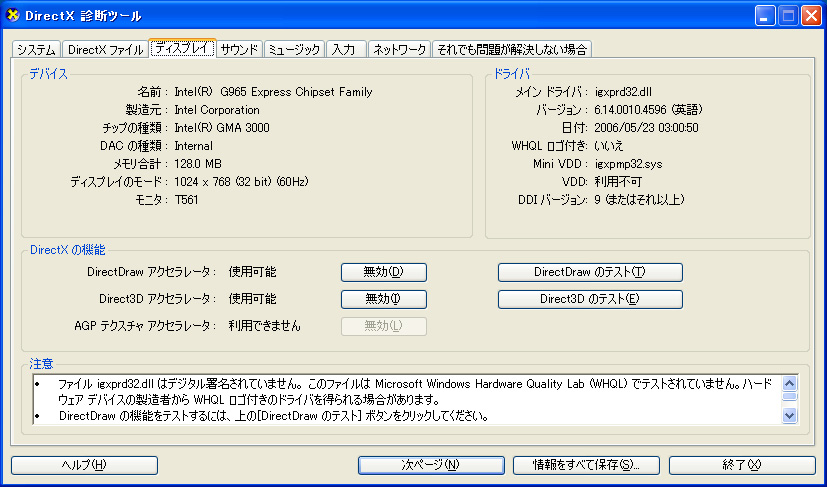827x487 pixels.
Task: Disable DirectDraw with 無効(D) button
Action: click(383, 272)
